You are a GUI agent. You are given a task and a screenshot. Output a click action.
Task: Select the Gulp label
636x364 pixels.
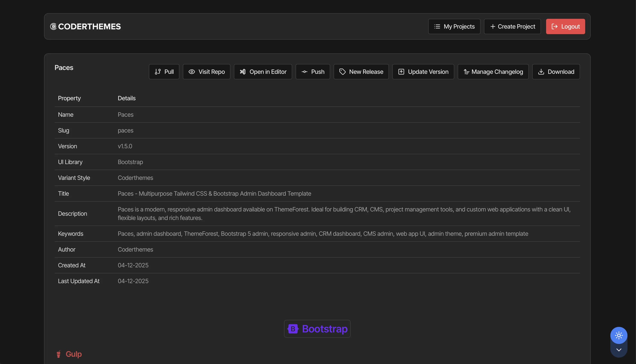pyautogui.click(x=73, y=354)
